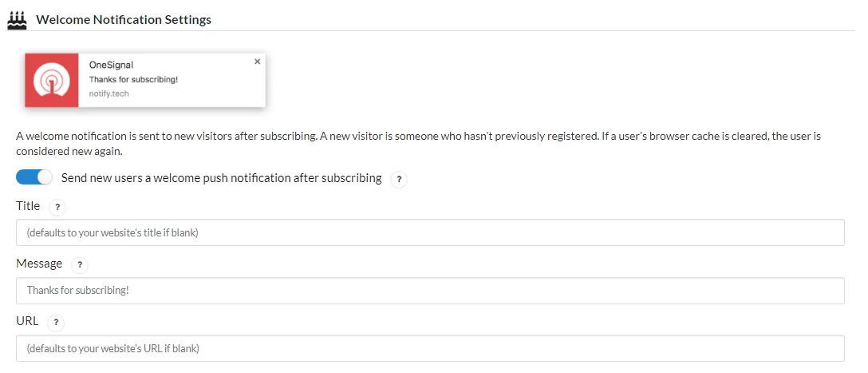
Task: Click the 'URL' field label
Action: pyautogui.click(x=27, y=321)
